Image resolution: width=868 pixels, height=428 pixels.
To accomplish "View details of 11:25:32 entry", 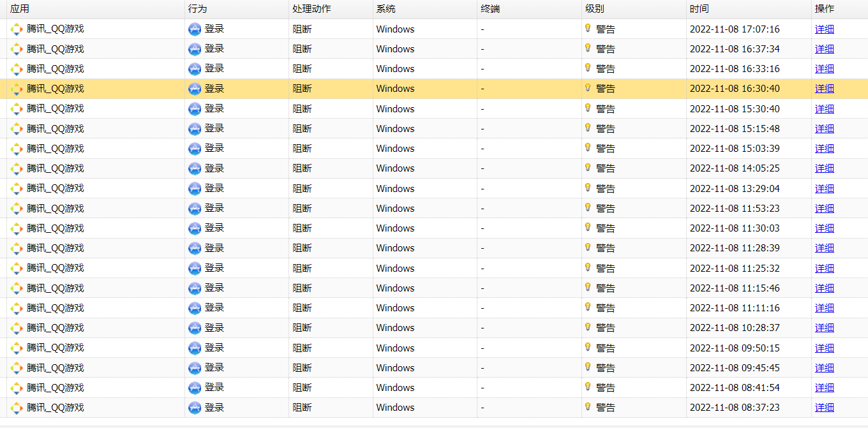I will pos(825,269).
